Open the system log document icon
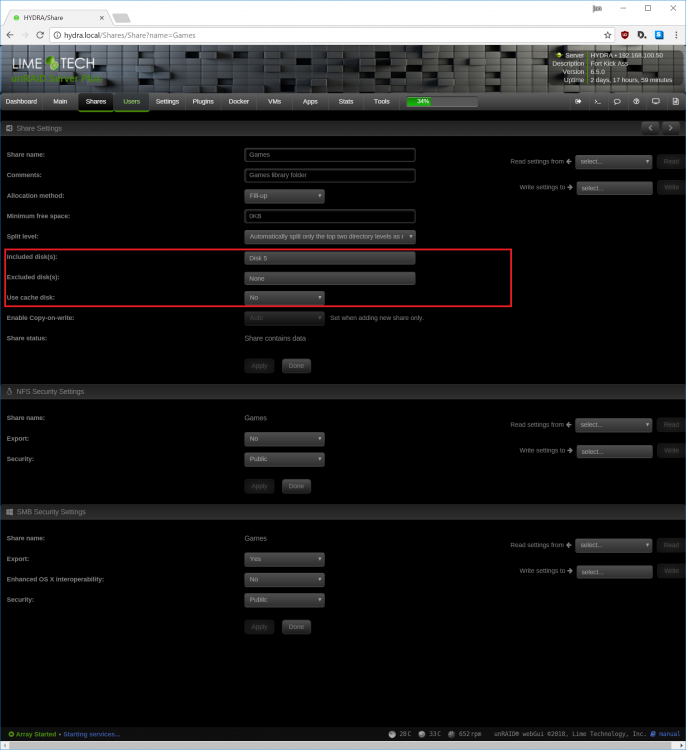686x750 pixels. [675, 101]
